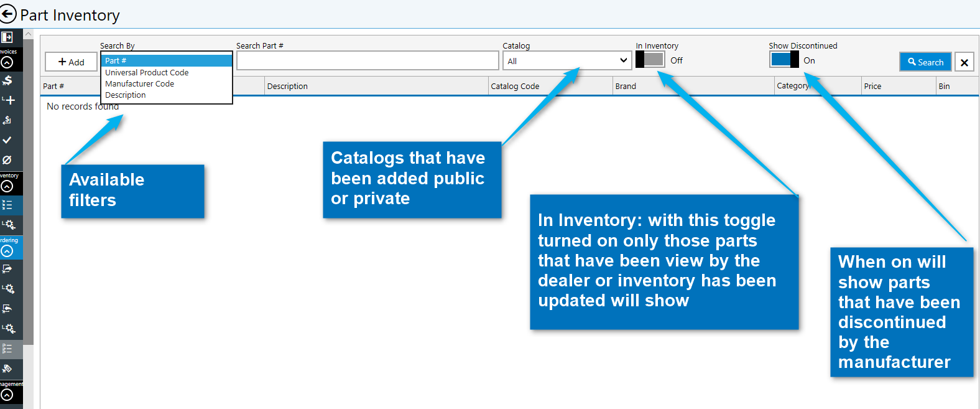The image size is (980, 409).
Task: Sort by the 'Catalog Code' column header
Action: [515, 86]
